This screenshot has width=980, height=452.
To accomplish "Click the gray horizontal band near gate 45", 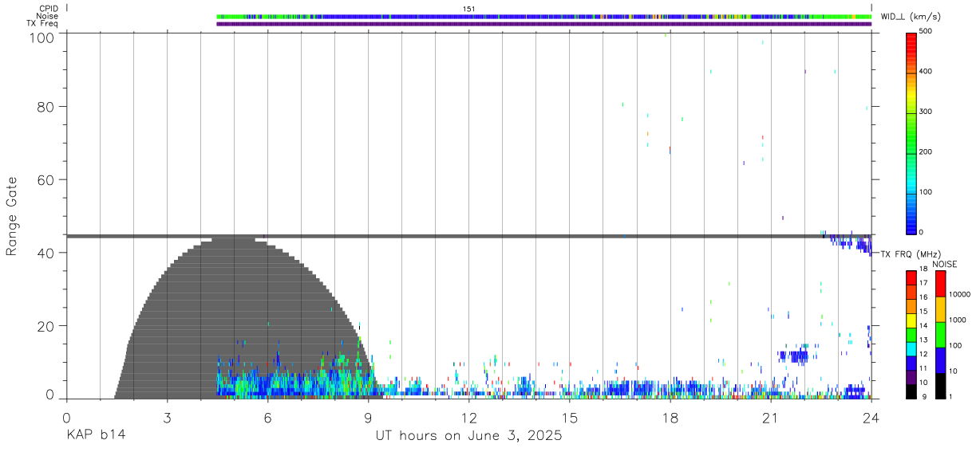I will [468, 236].
